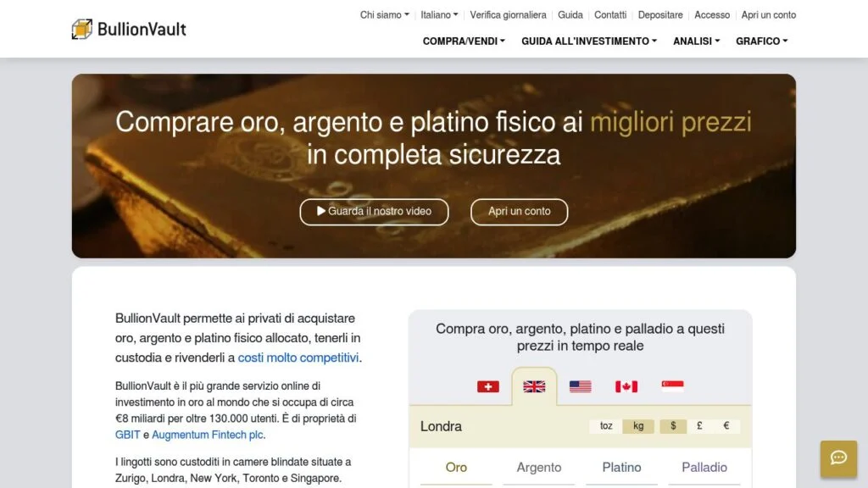Open the GRAFICO dropdown menu
The image size is (868, 488).
(762, 41)
